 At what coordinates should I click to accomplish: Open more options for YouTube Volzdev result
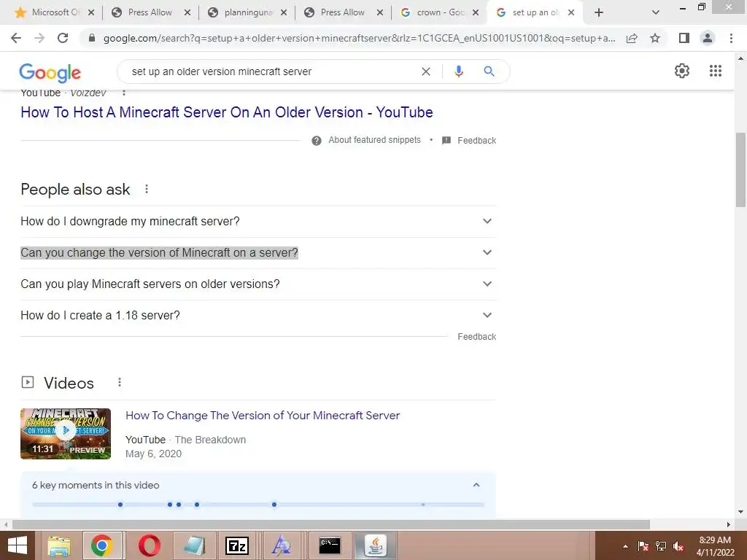pyautogui.click(x=124, y=93)
